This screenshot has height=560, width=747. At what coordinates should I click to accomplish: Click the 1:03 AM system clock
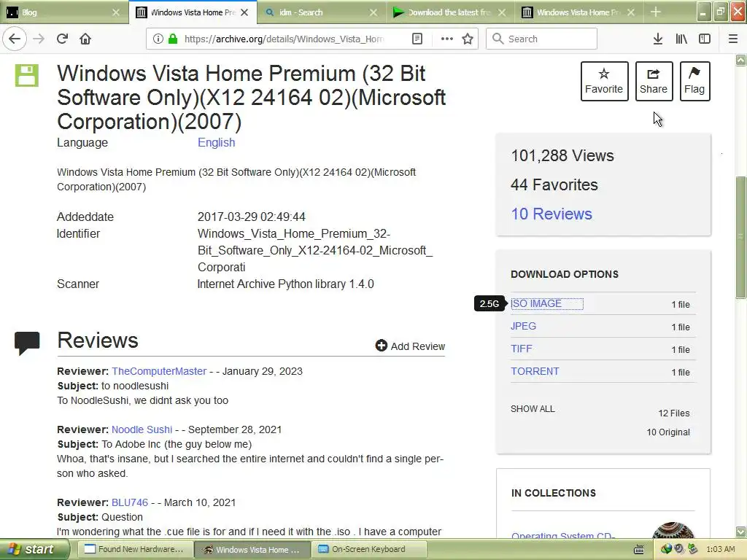coord(720,549)
